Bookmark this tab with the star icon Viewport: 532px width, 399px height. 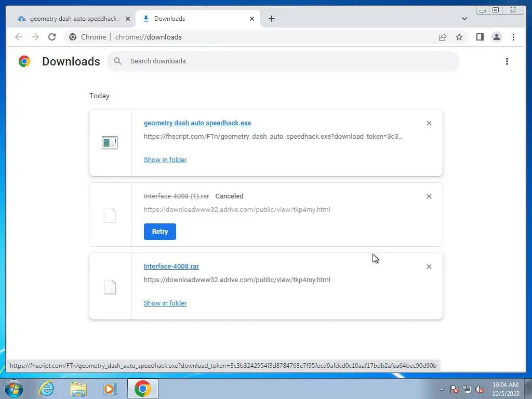click(x=459, y=37)
